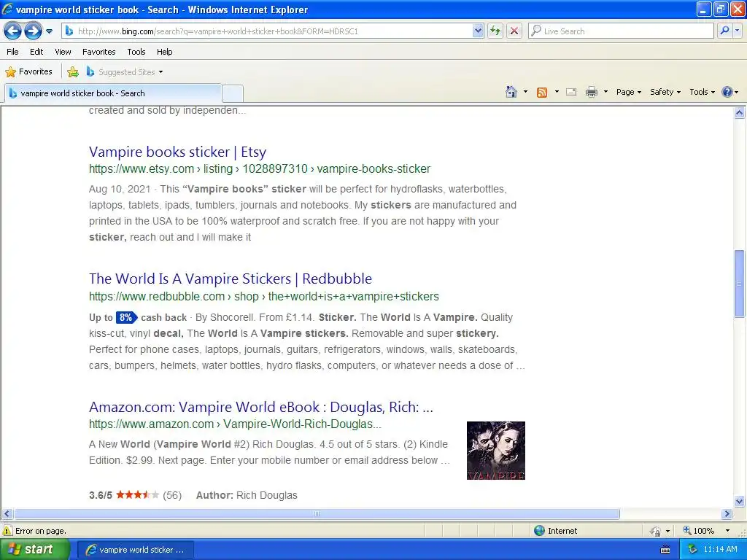Open the Amazon.com Vampire World eBook result
Viewport: 747px width, 560px height.
pyautogui.click(x=261, y=407)
